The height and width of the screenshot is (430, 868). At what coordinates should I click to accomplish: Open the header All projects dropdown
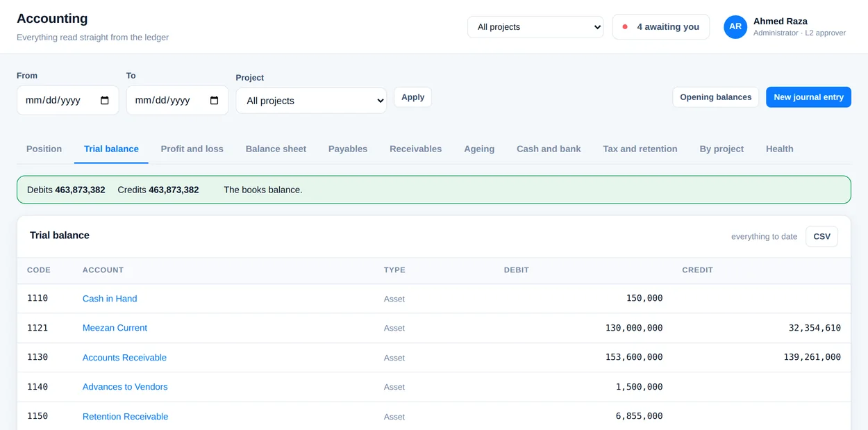pos(535,27)
